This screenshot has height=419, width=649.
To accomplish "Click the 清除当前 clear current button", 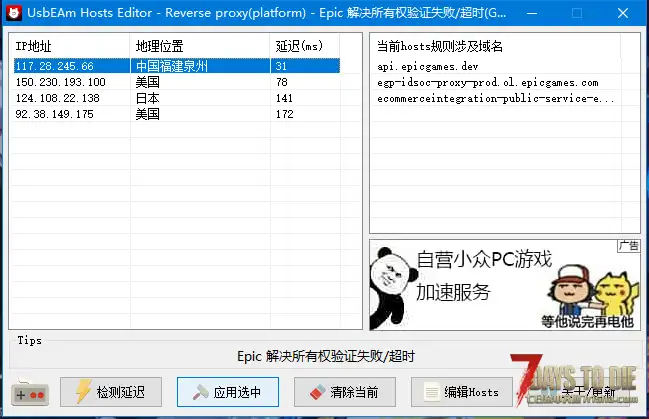I will [345, 392].
